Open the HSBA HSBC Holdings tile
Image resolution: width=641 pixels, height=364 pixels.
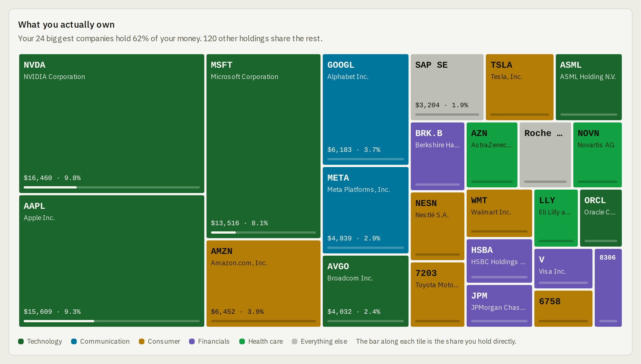pos(499,261)
